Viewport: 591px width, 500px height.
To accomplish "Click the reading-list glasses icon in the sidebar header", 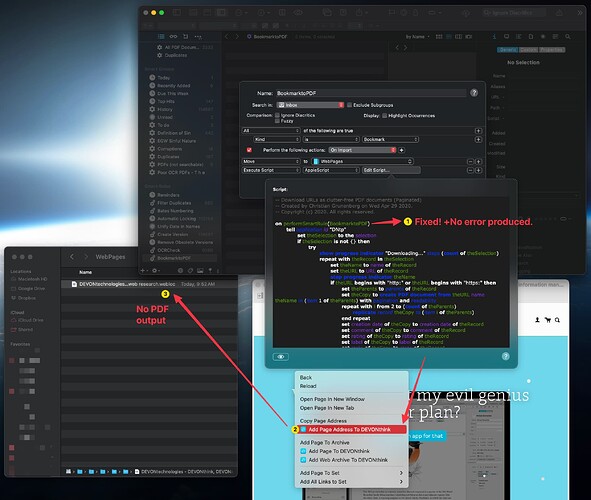I will pos(173,37).
